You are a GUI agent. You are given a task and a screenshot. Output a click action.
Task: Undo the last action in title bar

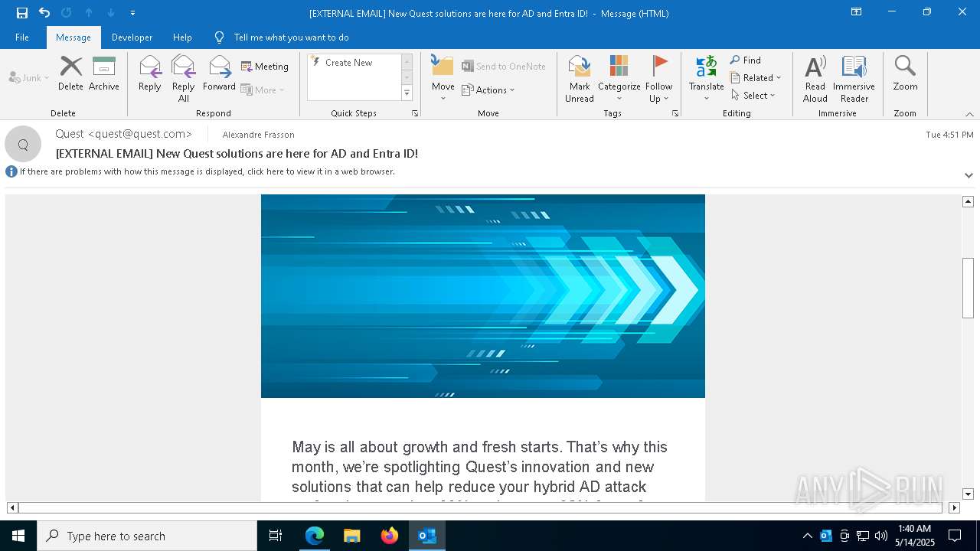click(44, 13)
